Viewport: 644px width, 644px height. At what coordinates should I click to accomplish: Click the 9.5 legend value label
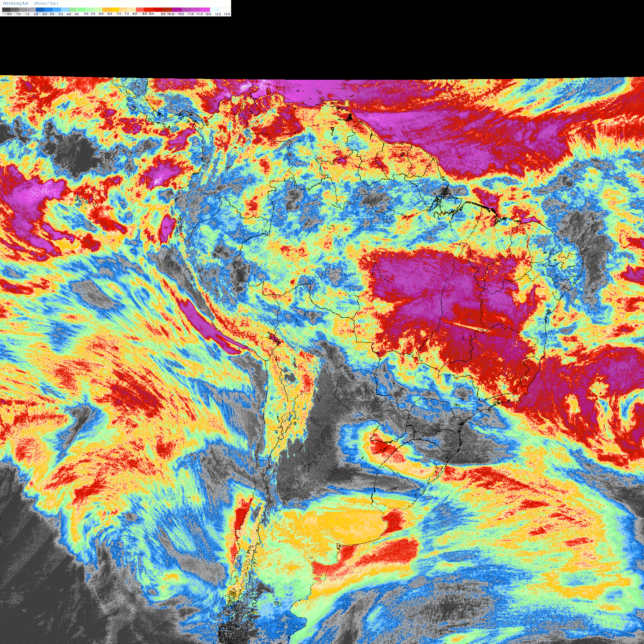pos(163,14)
